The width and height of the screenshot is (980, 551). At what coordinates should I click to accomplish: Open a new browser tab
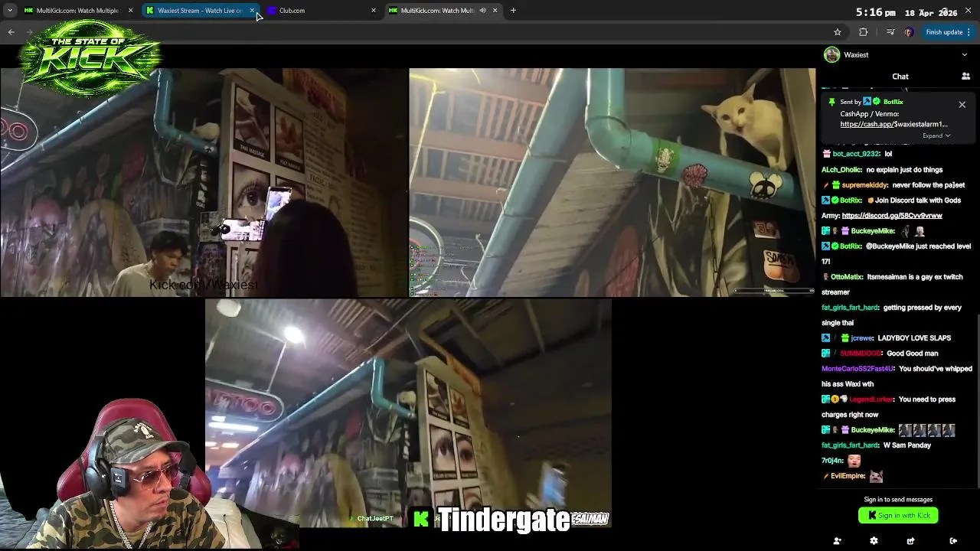pos(513,11)
